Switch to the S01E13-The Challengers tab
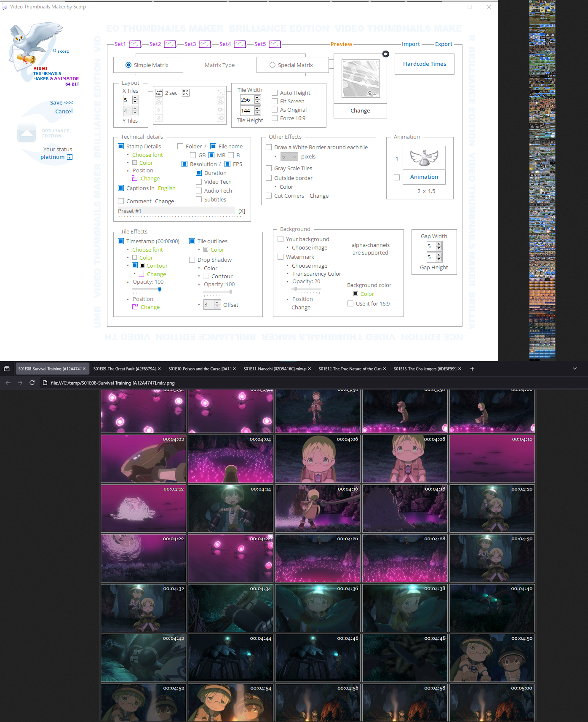 pos(427,369)
